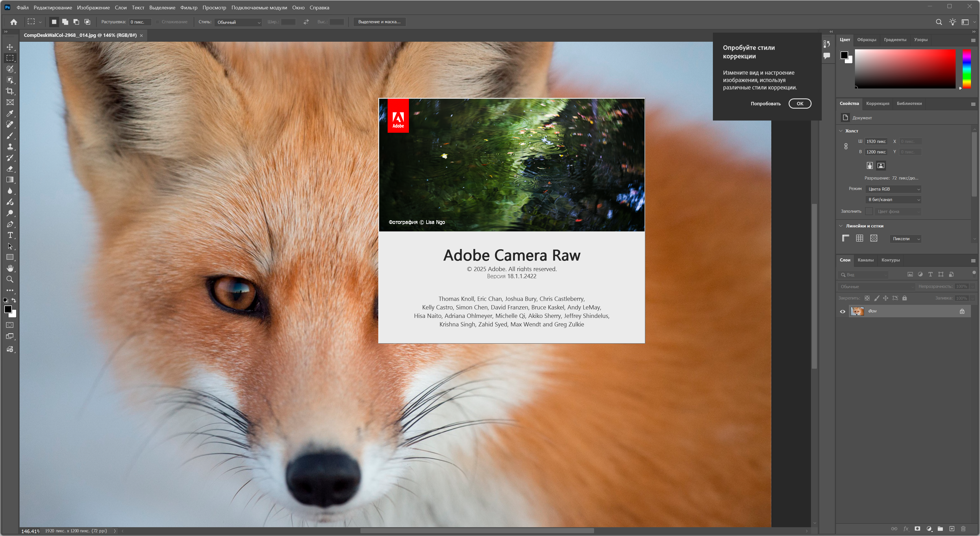The image size is (980, 536).
Task: Toggle the canvas width-height link icon
Action: click(x=846, y=146)
